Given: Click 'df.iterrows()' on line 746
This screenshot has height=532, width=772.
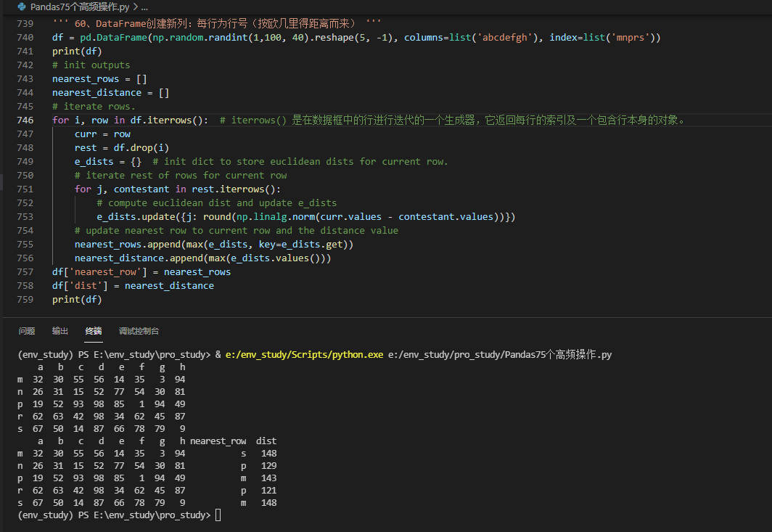Looking at the screenshot, I should pyautogui.click(x=166, y=120).
